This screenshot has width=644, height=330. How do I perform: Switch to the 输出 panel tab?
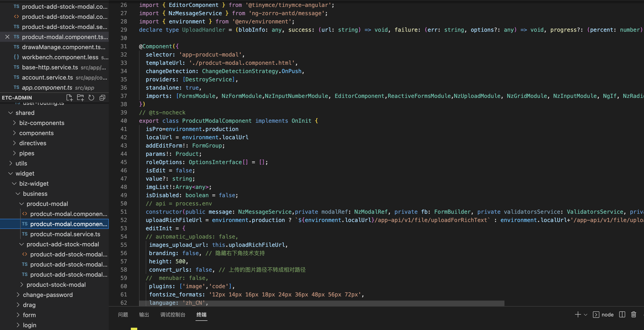pos(144,315)
